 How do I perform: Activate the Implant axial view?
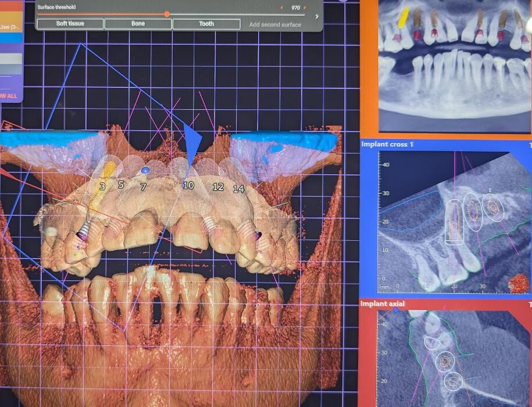(x=383, y=304)
